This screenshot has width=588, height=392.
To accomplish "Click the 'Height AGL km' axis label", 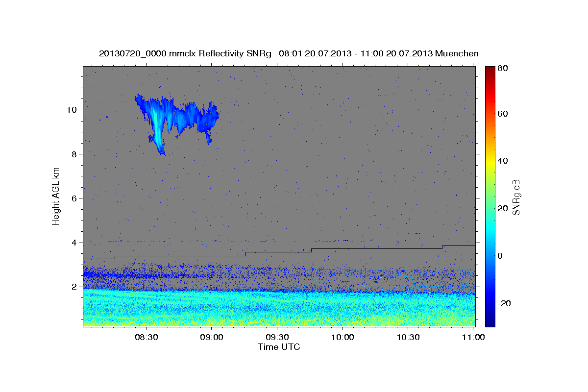I will [56, 196].
